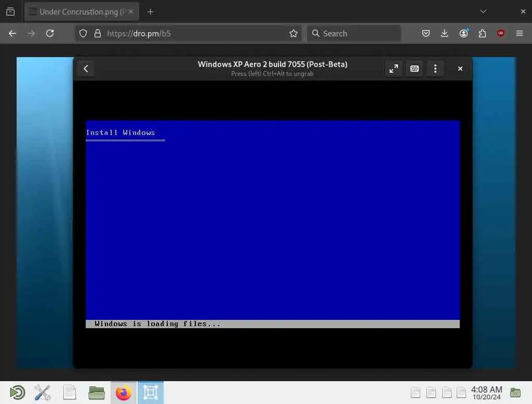This screenshot has height=404, width=532.
Task: Toggle fullscreen for the virtual machine
Action: pyautogui.click(x=394, y=69)
